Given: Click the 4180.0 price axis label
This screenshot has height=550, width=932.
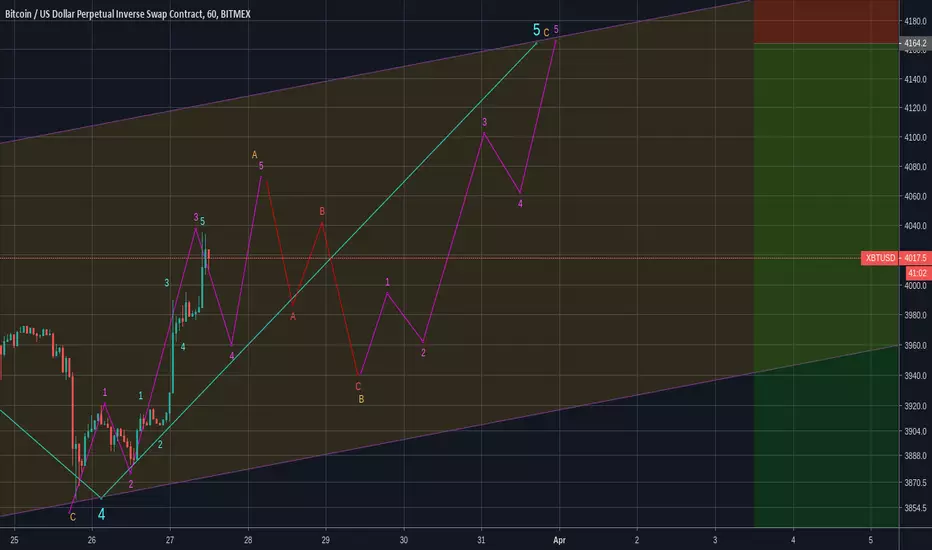Looking at the screenshot, I should click(x=915, y=21).
